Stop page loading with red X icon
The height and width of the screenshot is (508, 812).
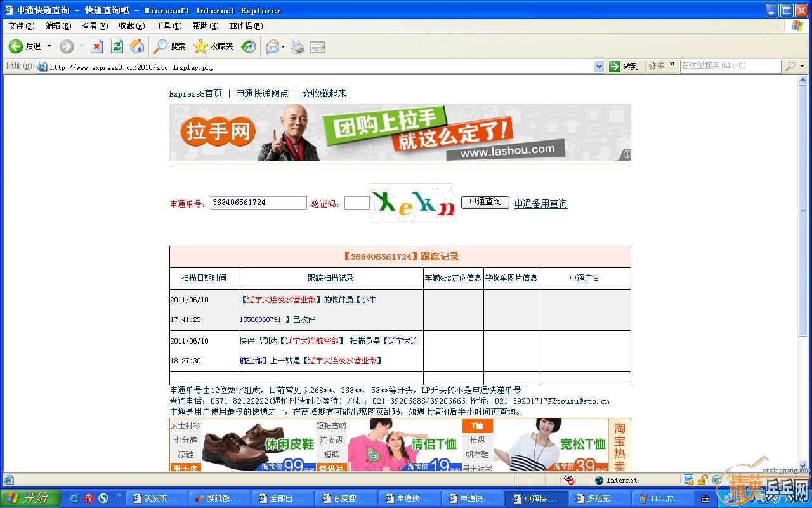tap(96, 46)
